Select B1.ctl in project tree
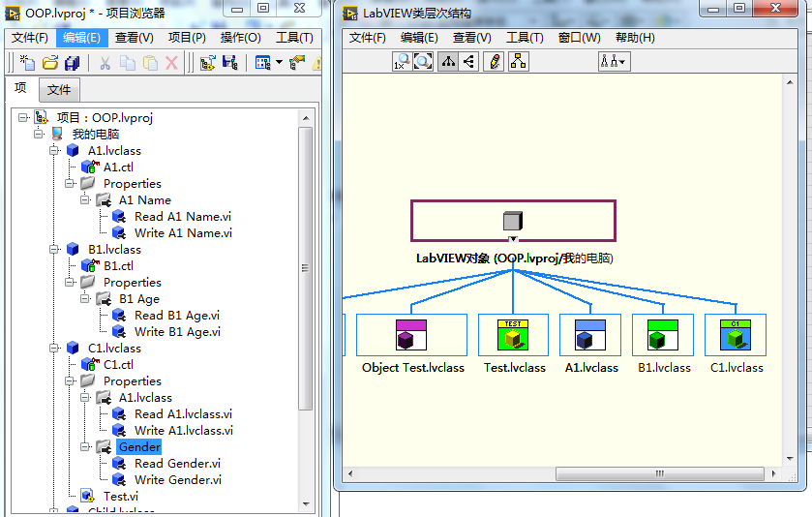Screen dimensions: 812x517 pos(118,265)
